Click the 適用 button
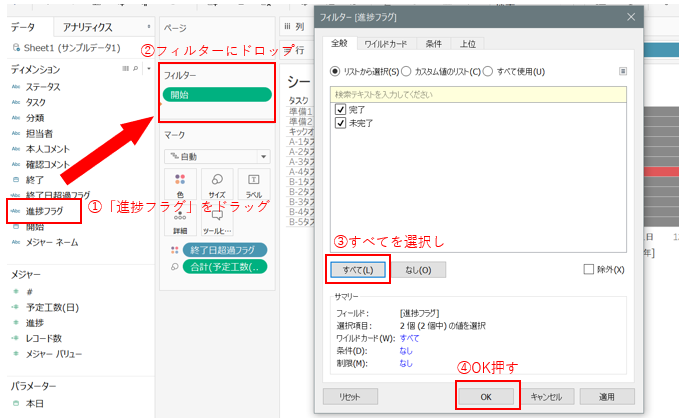Viewport: 685px width, 418px height. (x=607, y=397)
